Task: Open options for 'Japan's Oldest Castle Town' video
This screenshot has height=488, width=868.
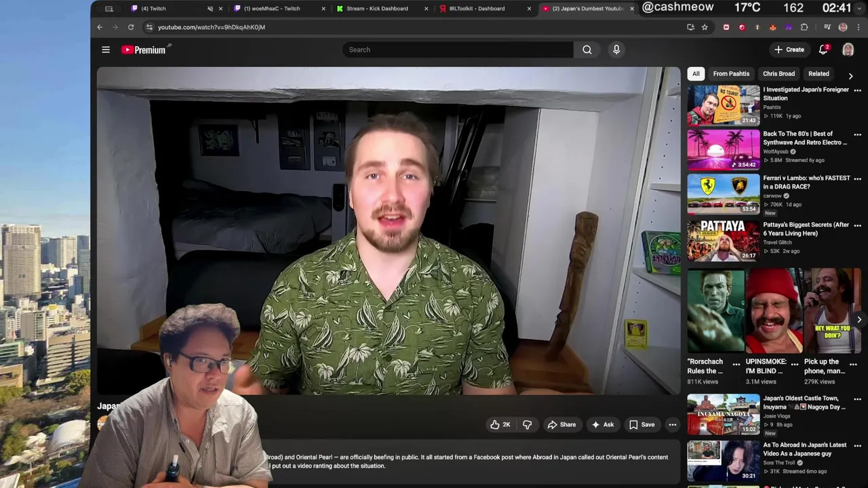Action: (x=857, y=399)
